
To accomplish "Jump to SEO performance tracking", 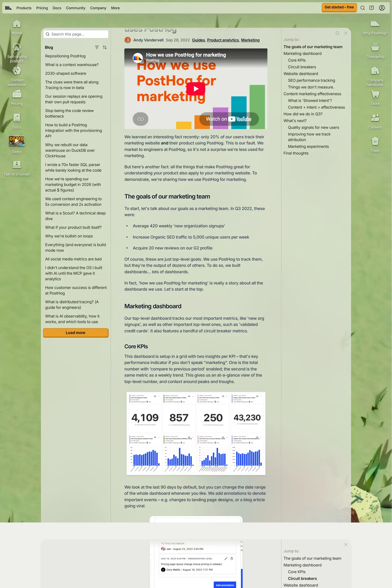I will point(312,80).
